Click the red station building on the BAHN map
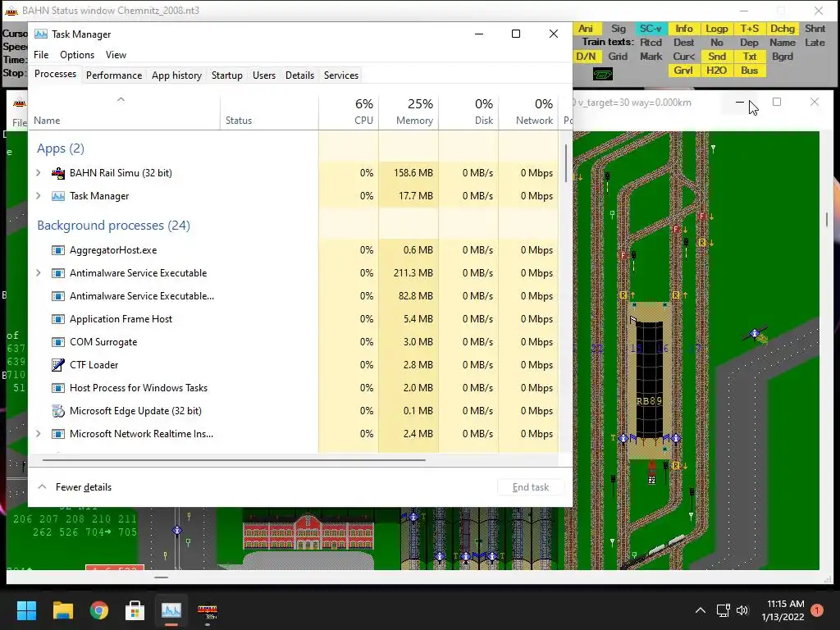This screenshot has height=630, width=840. [308, 532]
